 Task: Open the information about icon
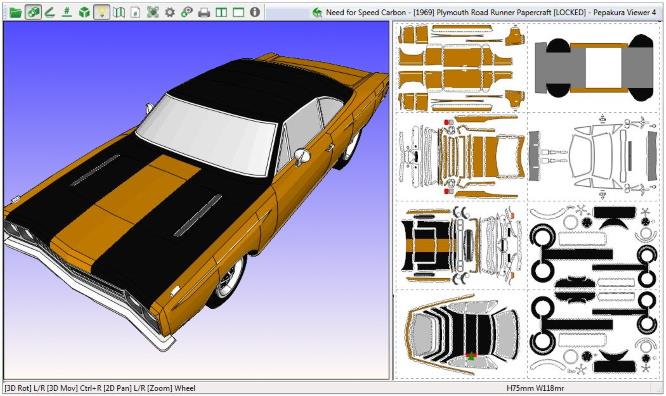point(255,12)
